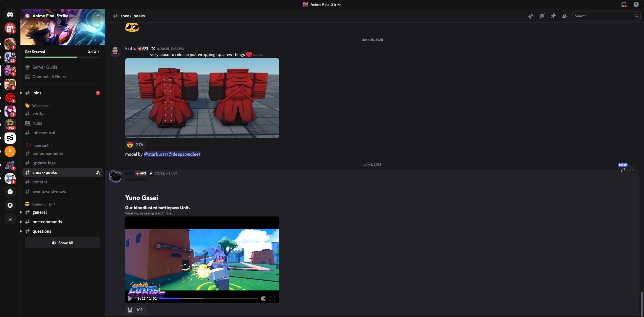Toggle the member list icon

click(x=564, y=16)
